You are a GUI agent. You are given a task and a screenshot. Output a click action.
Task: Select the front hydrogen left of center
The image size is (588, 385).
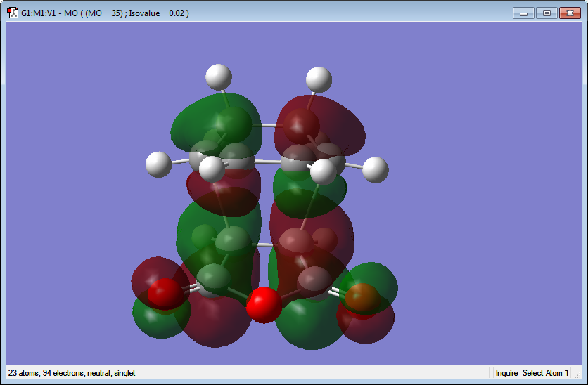212,169
